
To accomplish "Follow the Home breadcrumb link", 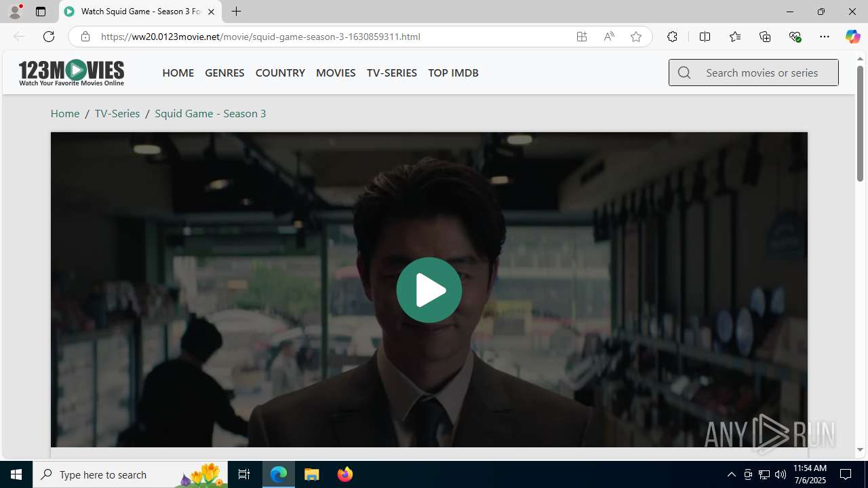I will (65, 113).
